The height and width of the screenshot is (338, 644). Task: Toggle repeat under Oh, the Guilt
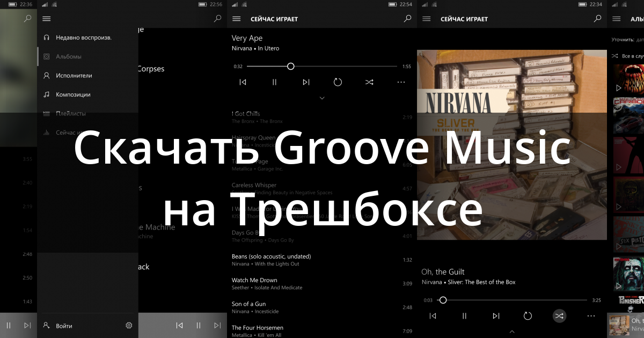click(x=528, y=316)
